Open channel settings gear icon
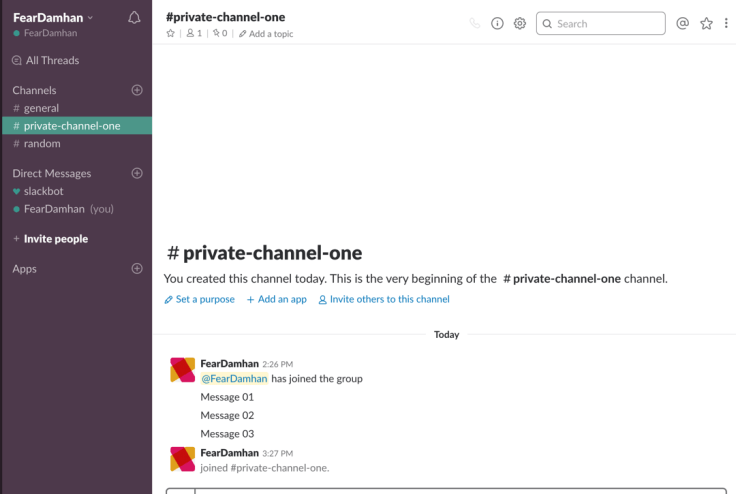Screen dimensions: 736x494 [520, 24]
